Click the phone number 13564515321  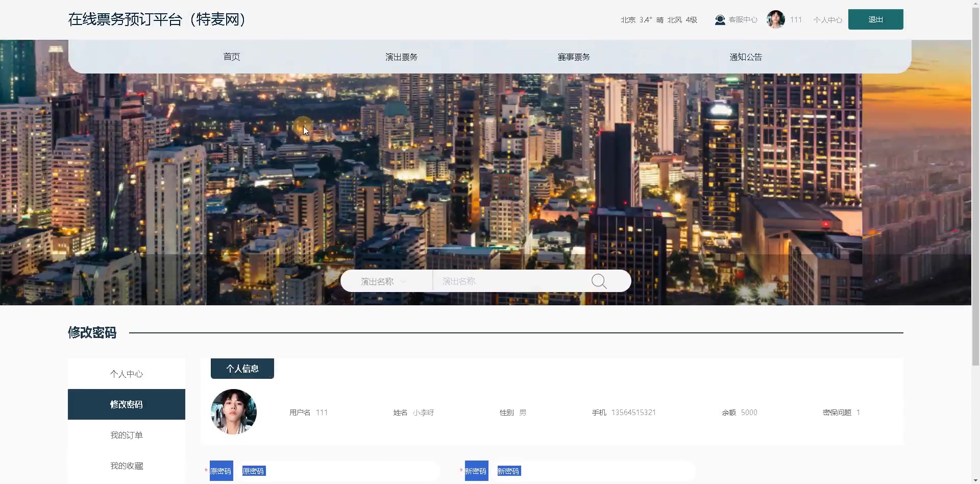[x=633, y=413]
